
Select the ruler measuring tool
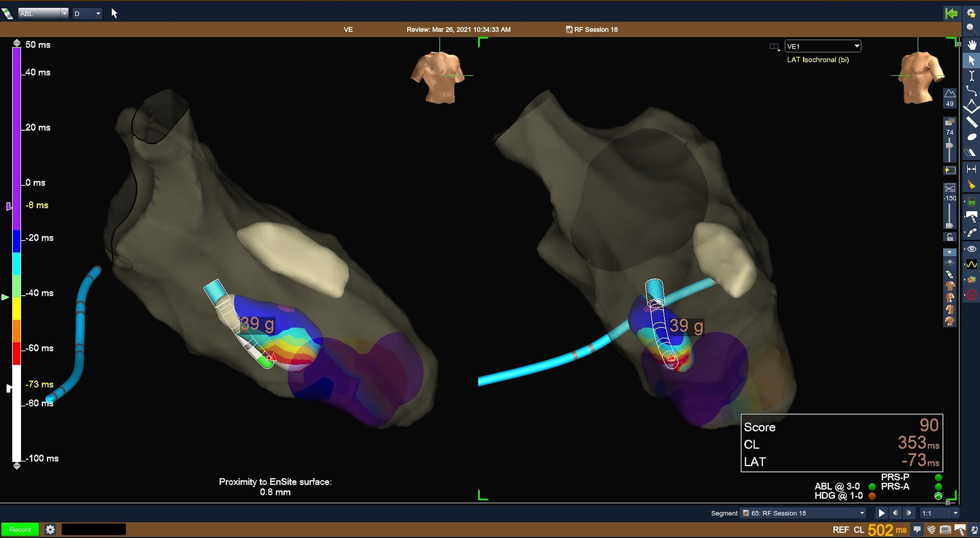click(971, 122)
